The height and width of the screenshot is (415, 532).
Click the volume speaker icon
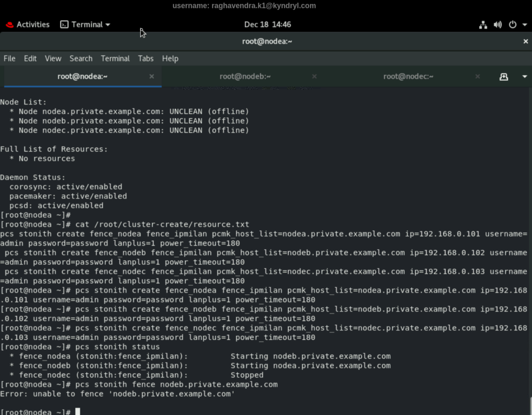498,25
